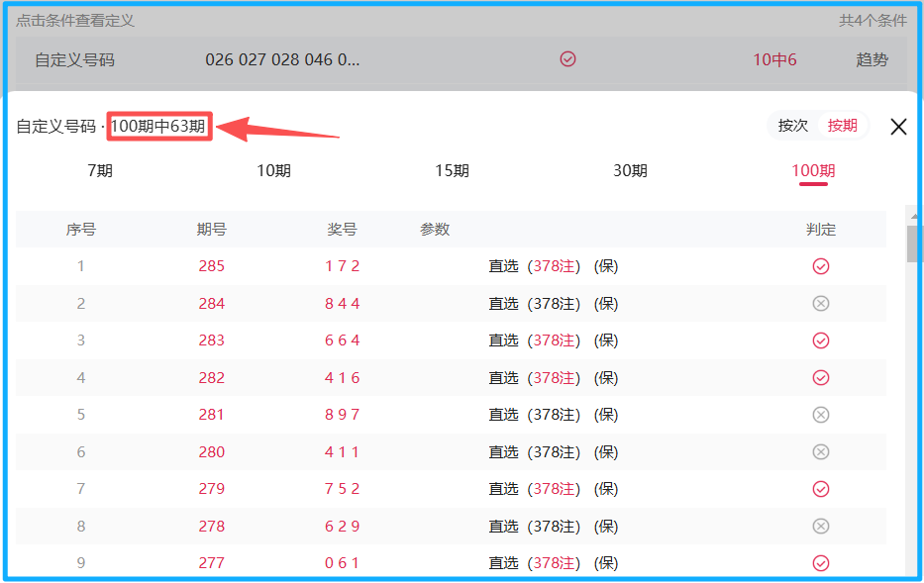Open the 趋势 trend link

872,59
